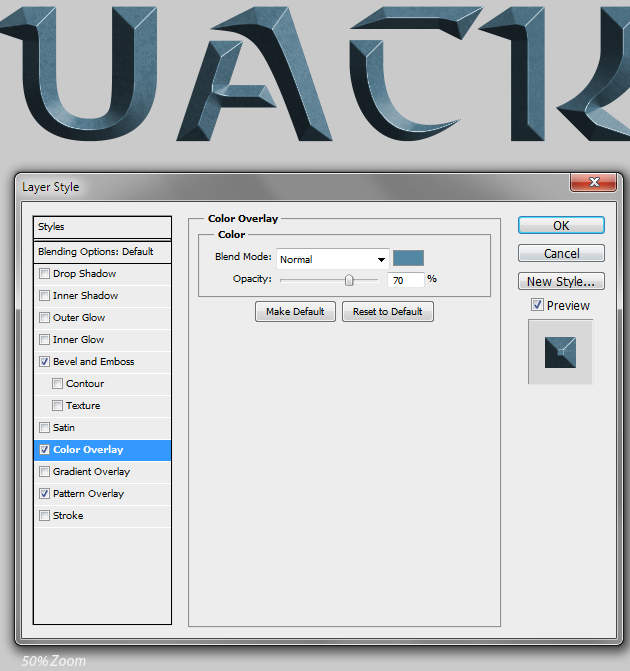The height and width of the screenshot is (671, 630).
Task: Enable the Drop Shadow checkbox
Action: (44, 274)
